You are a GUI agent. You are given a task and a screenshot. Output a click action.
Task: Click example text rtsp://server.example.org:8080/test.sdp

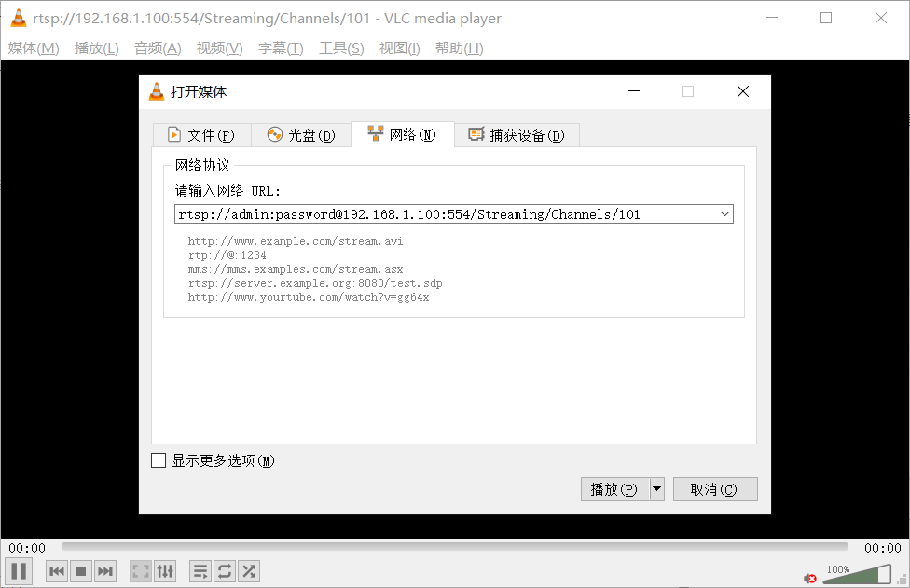click(x=315, y=283)
